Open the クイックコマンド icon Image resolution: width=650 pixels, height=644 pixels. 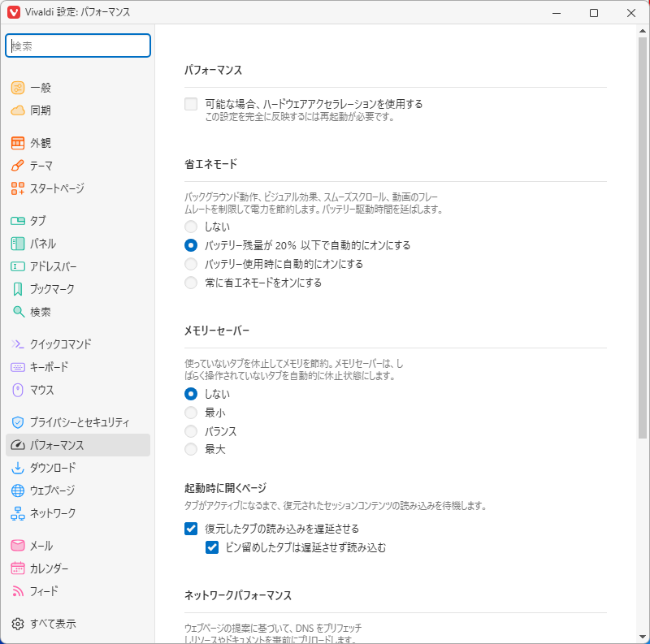pos(17,344)
